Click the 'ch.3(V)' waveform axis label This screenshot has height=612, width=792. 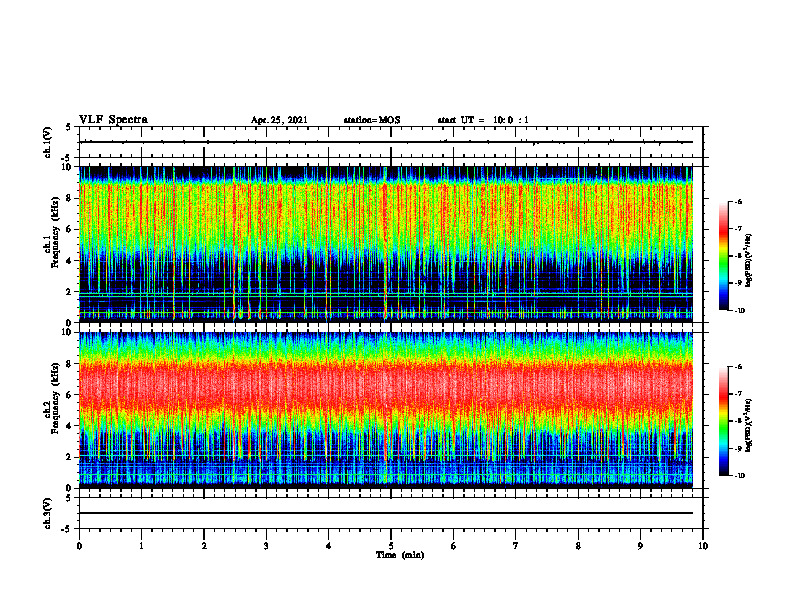click(x=48, y=514)
